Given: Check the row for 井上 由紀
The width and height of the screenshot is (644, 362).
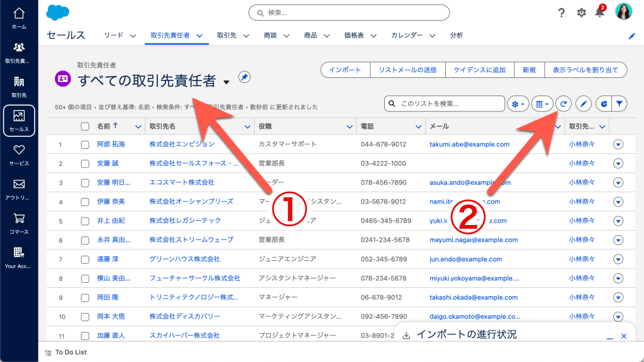Looking at the screenshot, I should (85, 221).
